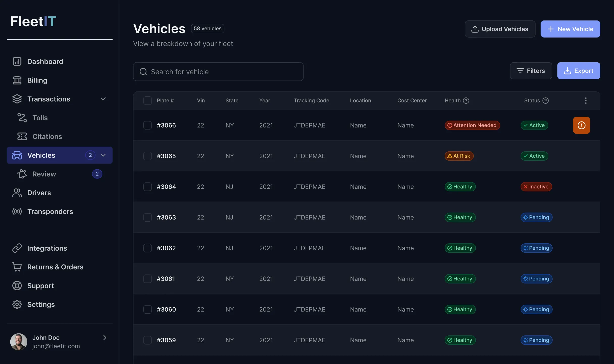Click the Attention Needed badge for #3066
The width and height of the screenshot is (614, 364).
[472, 125]
